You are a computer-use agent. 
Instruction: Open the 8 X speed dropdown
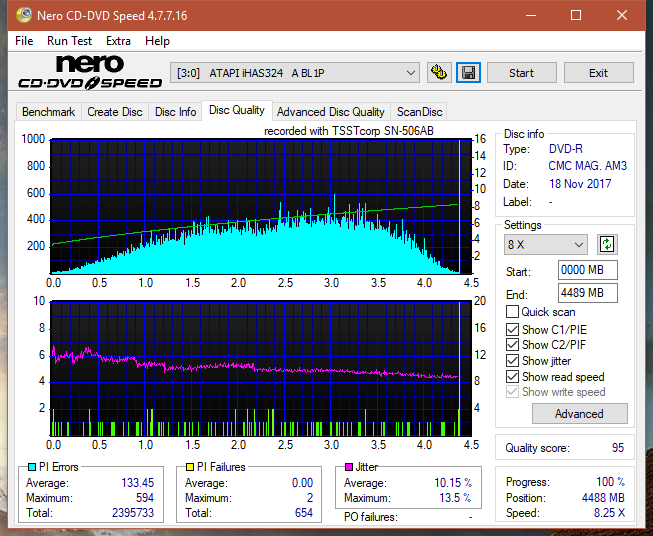[x=546, y=244]
